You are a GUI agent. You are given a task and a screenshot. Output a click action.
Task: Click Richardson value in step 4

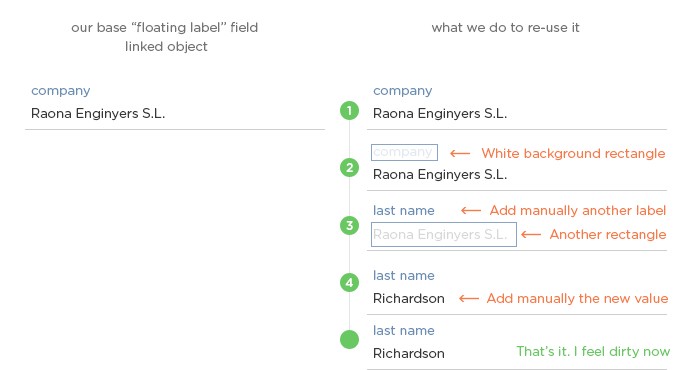pyautogui.click(x=408, y=299)
